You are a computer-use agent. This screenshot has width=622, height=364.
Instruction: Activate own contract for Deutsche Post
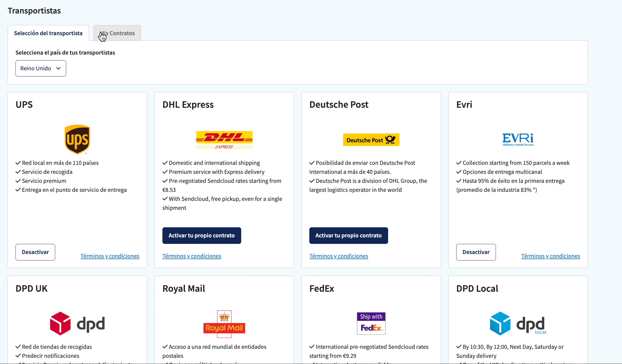pos(349,235)
